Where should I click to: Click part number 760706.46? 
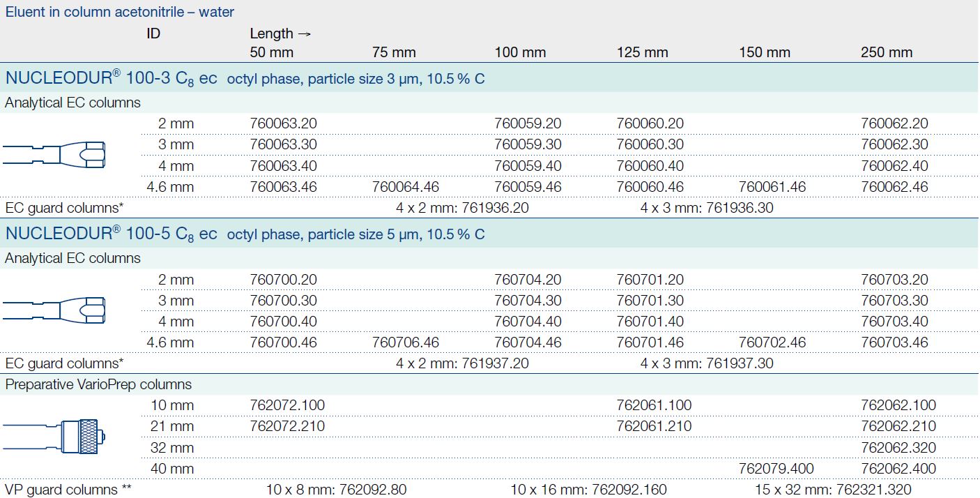tap(406, 342)
